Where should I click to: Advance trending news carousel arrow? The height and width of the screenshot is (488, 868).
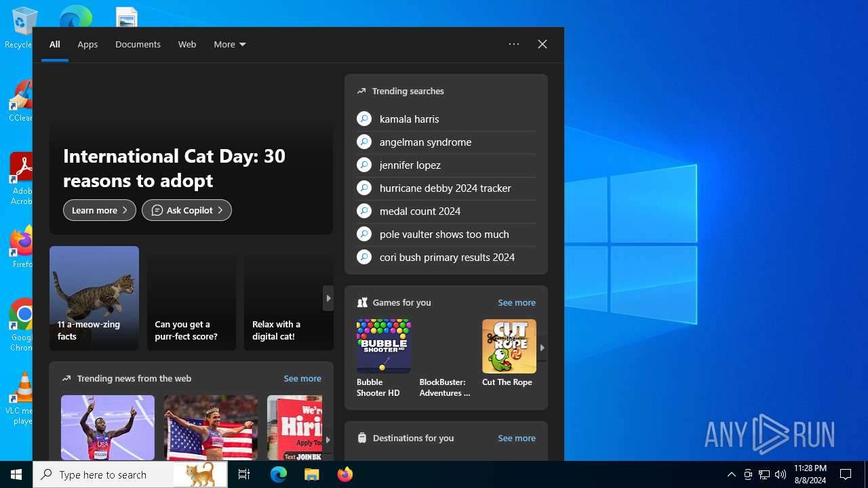pos(328,439)
